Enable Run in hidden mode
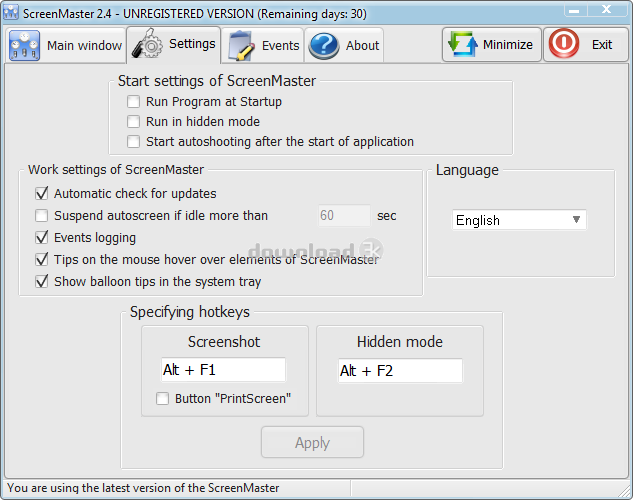 [133, 121]
